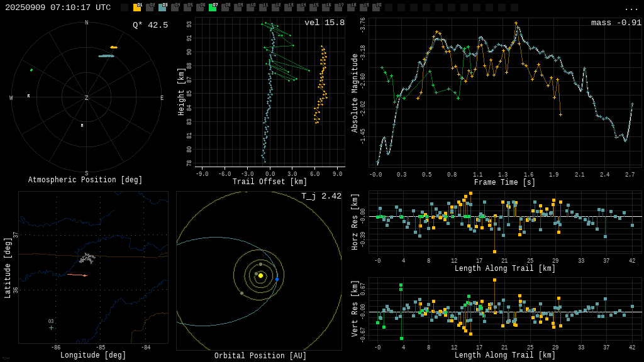This screenshot has height=362, width=644.
Task: Select station 20 box in top strip
Action: point(376,8)
